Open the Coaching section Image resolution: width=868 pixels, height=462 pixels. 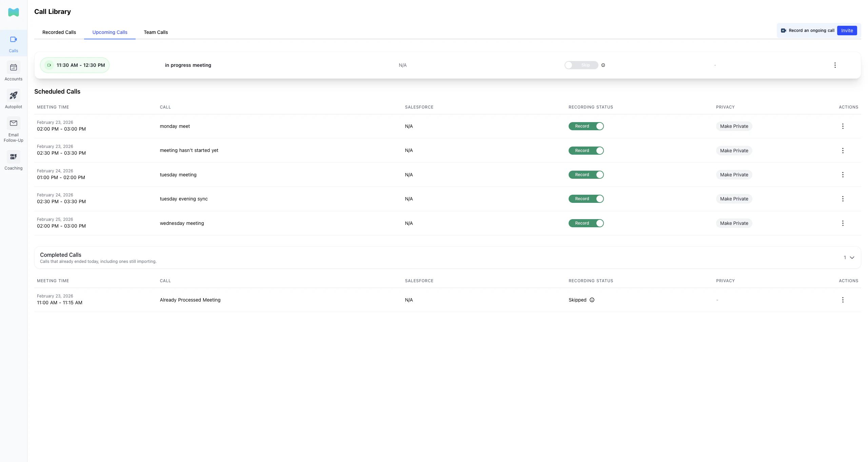point(13,160)
